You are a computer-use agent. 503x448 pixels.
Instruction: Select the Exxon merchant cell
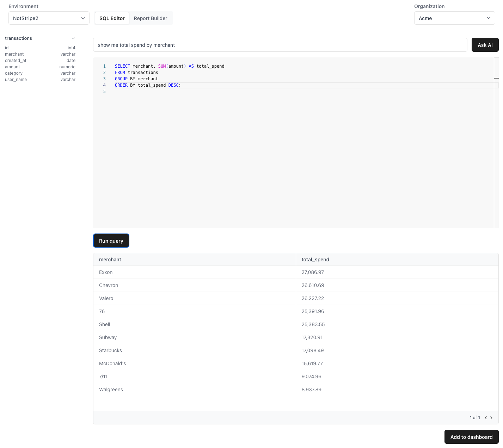(195, 272)
